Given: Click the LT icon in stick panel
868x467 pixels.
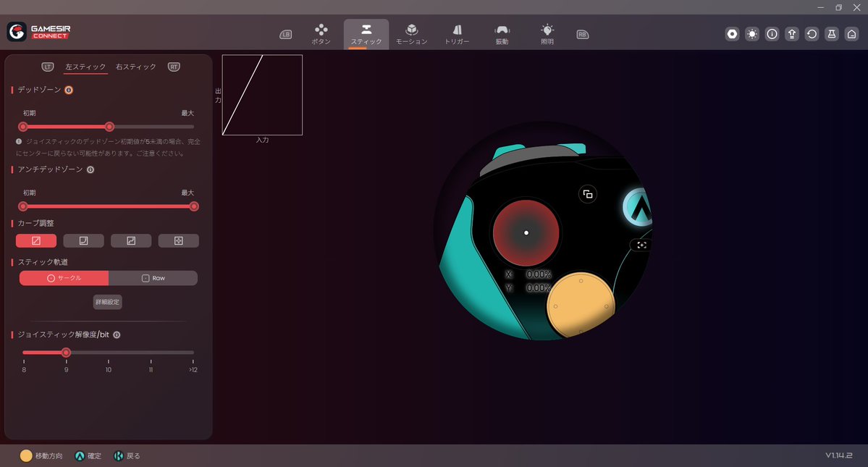Looking at the screenshot, I should point(48,67).
